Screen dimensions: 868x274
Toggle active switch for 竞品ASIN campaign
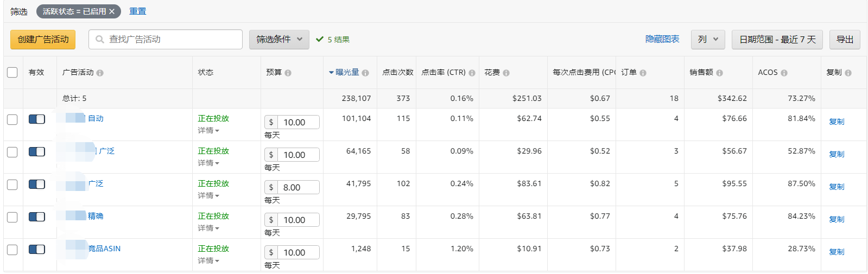(37, 249)
